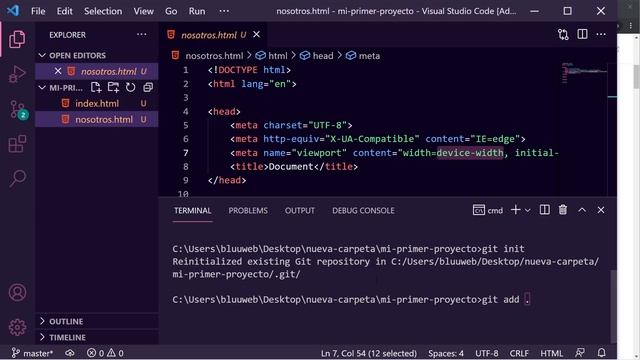Open the File menu
Screen dimensions: 640x360
point(38,11)
